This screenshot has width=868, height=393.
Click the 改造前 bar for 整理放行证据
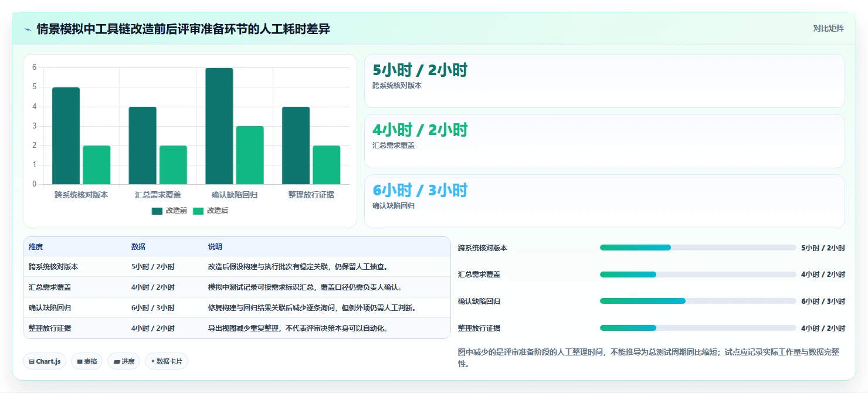[296, 145]
